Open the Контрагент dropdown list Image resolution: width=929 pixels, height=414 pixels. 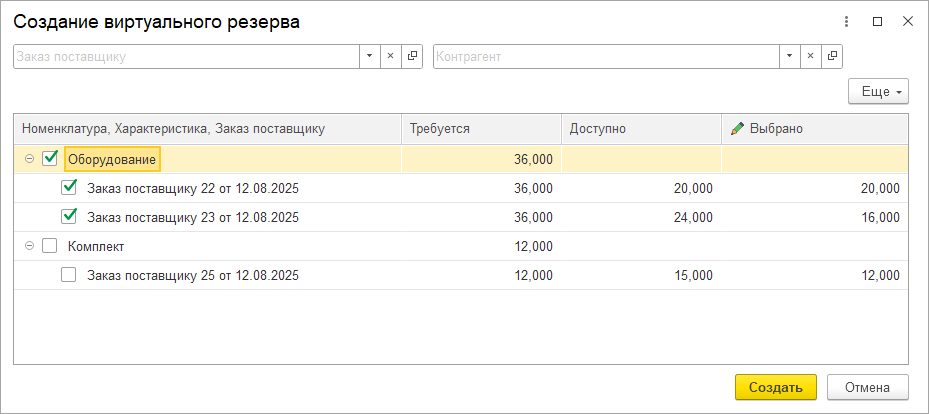point(789,56)
